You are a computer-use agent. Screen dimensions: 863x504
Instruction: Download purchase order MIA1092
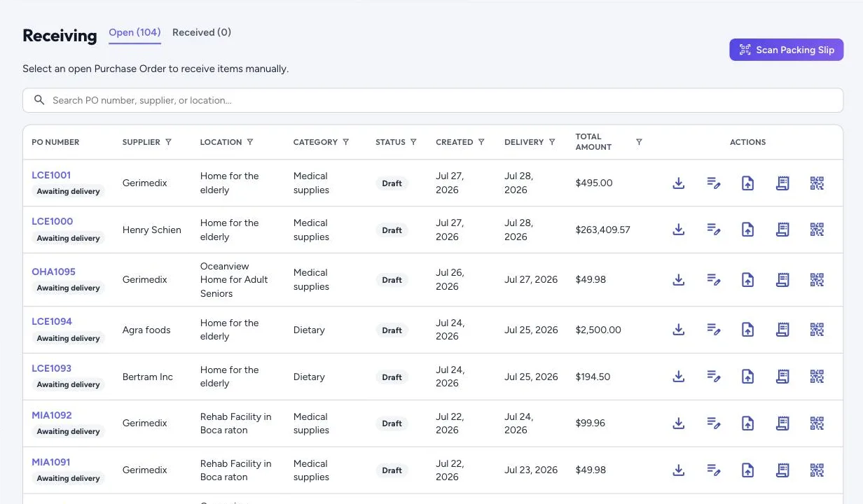point(678,423)
